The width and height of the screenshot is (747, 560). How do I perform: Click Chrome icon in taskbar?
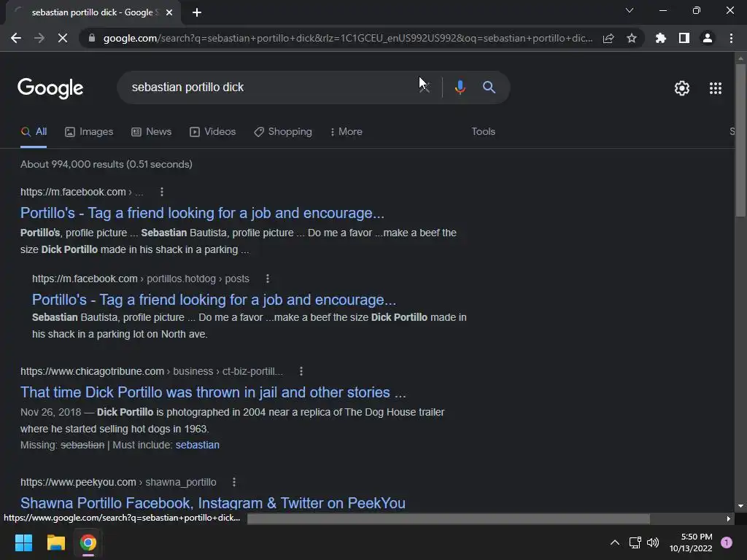(88, 542)
